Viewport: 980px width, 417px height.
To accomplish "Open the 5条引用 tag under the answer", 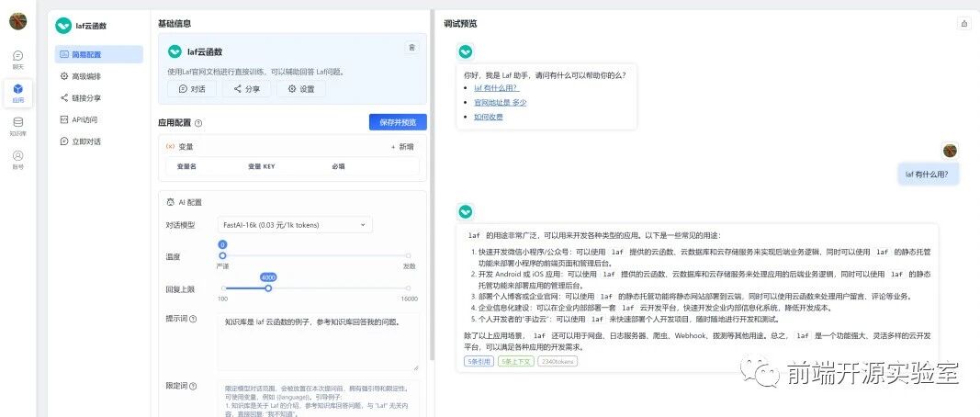I will [479, 361].
